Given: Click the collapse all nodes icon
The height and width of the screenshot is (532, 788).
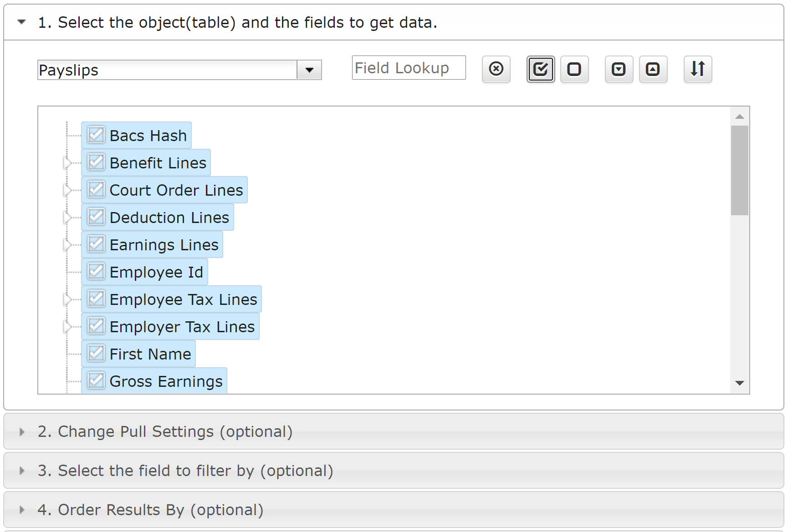Looking at the screenshot, I should click(x=653, y=69).
